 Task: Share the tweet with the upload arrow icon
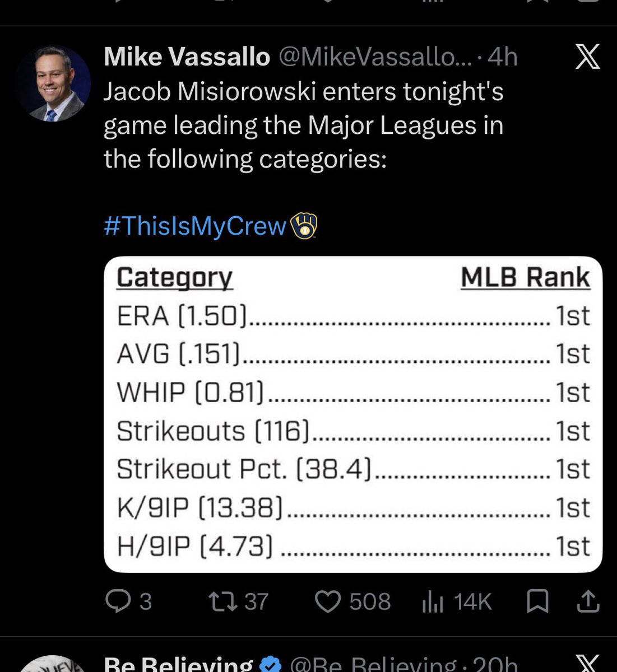pos(588,601)
